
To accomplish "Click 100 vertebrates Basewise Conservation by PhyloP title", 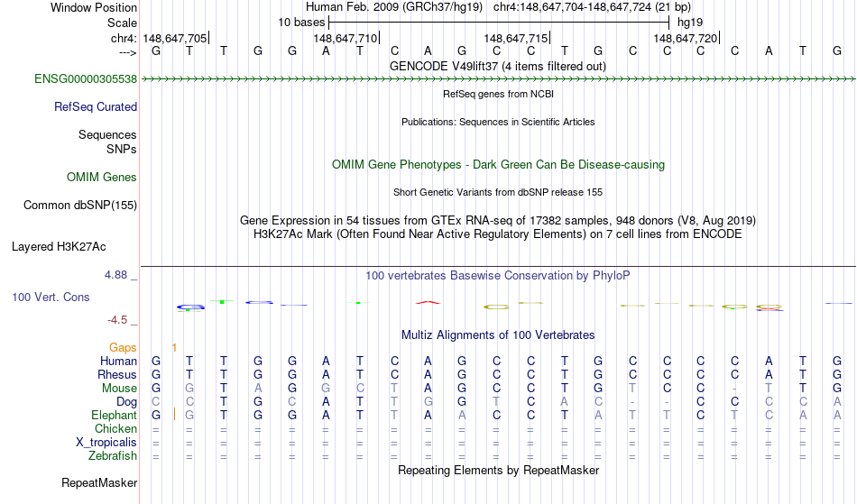I will 498,276.
